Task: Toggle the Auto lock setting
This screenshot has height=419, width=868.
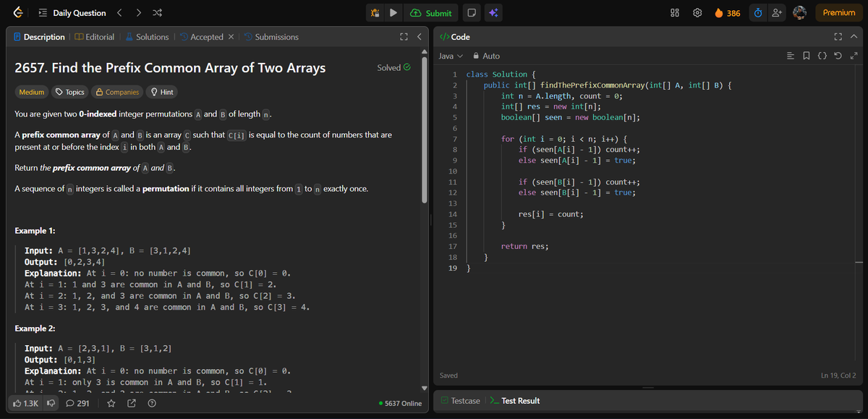Action: [x=486, y=56]
